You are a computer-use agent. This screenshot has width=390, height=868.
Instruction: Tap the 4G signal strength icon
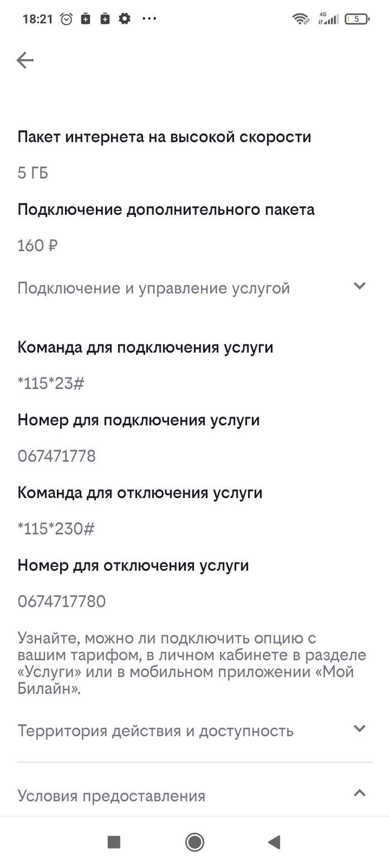(x=328, y=19)
